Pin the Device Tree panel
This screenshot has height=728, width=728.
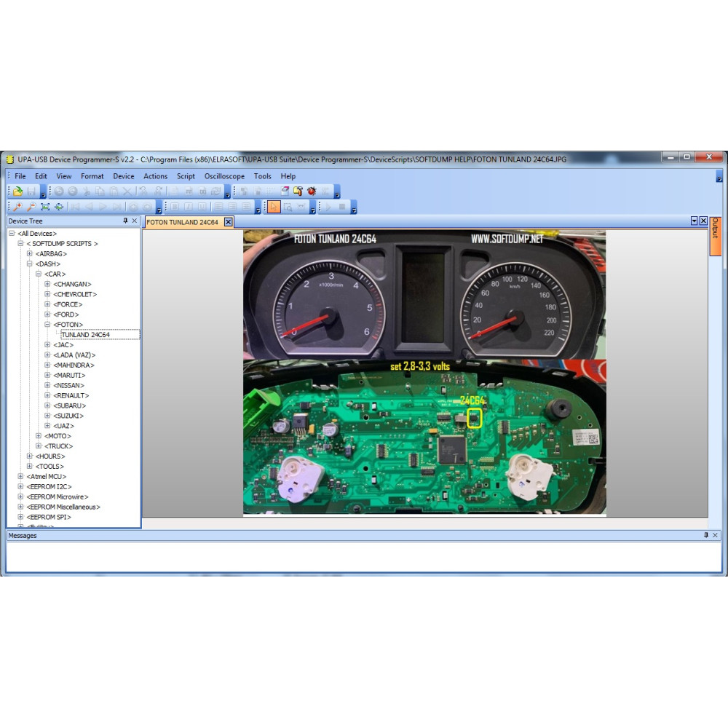pyautogui.click(x=125, y=221)
